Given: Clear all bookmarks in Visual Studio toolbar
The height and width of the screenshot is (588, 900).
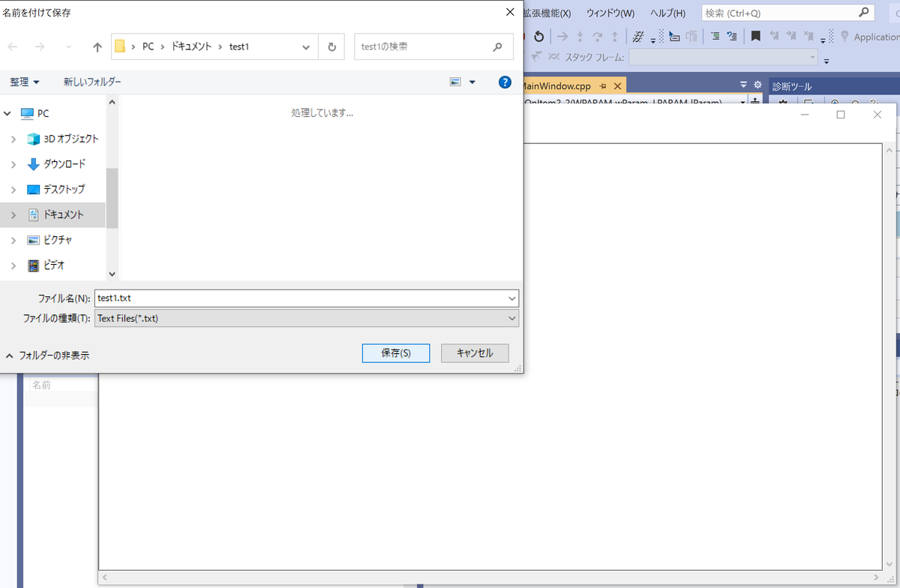Looking at the screenshot, I should tap(808, 35).
